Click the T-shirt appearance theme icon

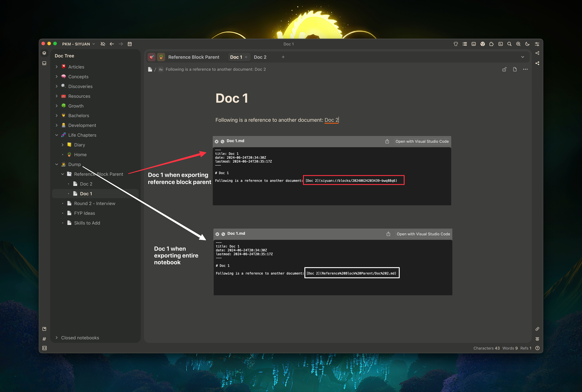456,44
